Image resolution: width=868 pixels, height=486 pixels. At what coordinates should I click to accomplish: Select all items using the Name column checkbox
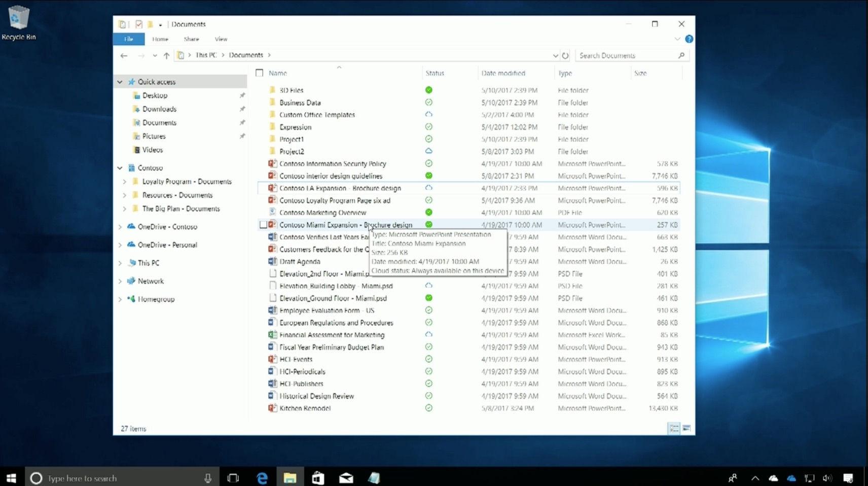point(259,73)
